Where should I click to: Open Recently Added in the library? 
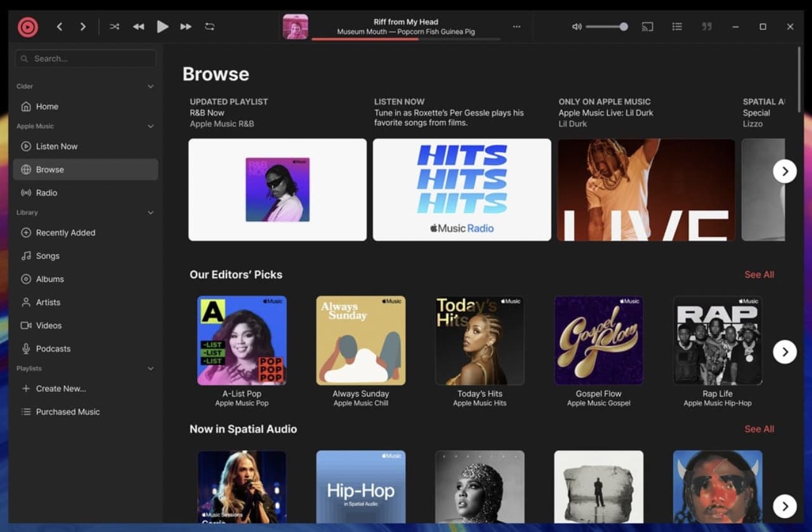point(65,232)
